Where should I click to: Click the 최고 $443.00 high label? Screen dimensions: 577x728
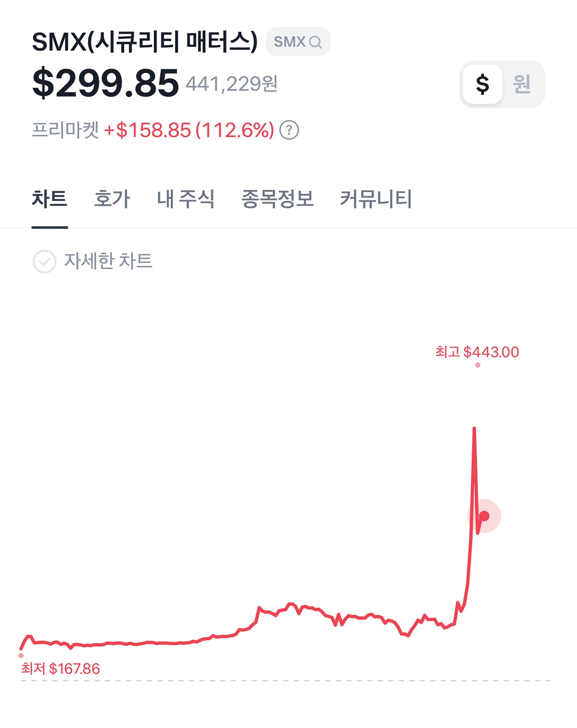point(477,352)
